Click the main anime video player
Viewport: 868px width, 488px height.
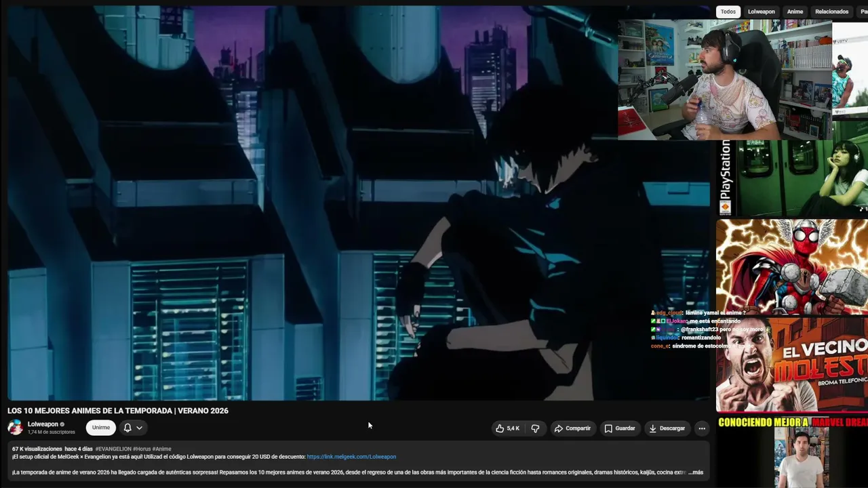(x=359, y=203)
